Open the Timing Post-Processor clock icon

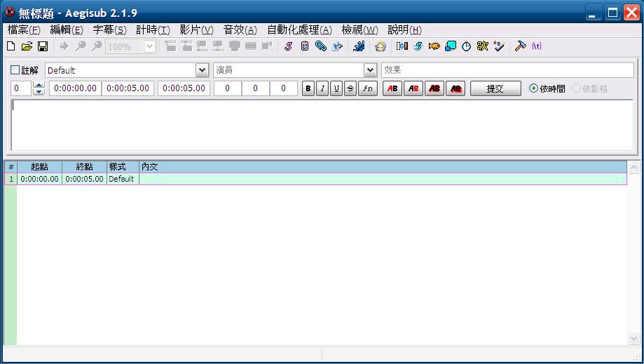tap(466, 46)
